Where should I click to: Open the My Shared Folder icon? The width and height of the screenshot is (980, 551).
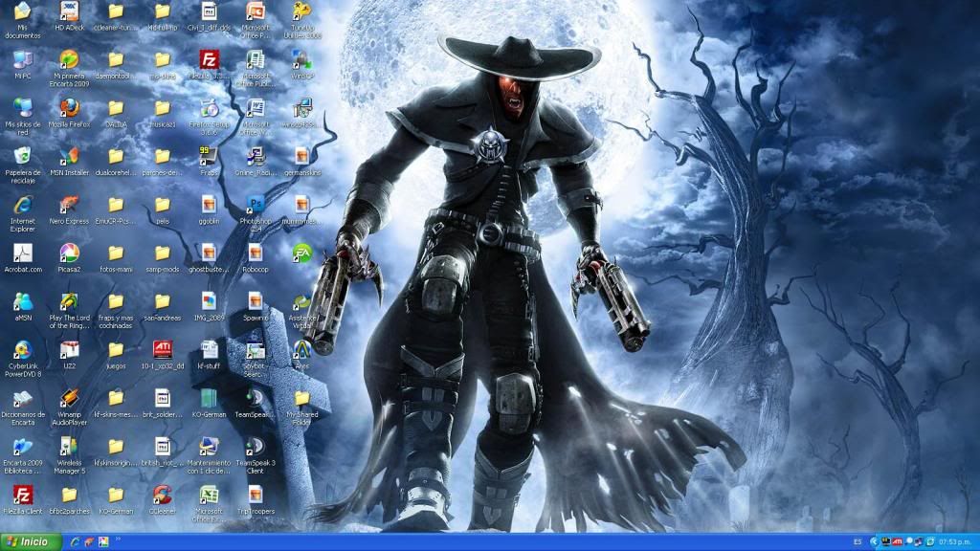point(301,398)
